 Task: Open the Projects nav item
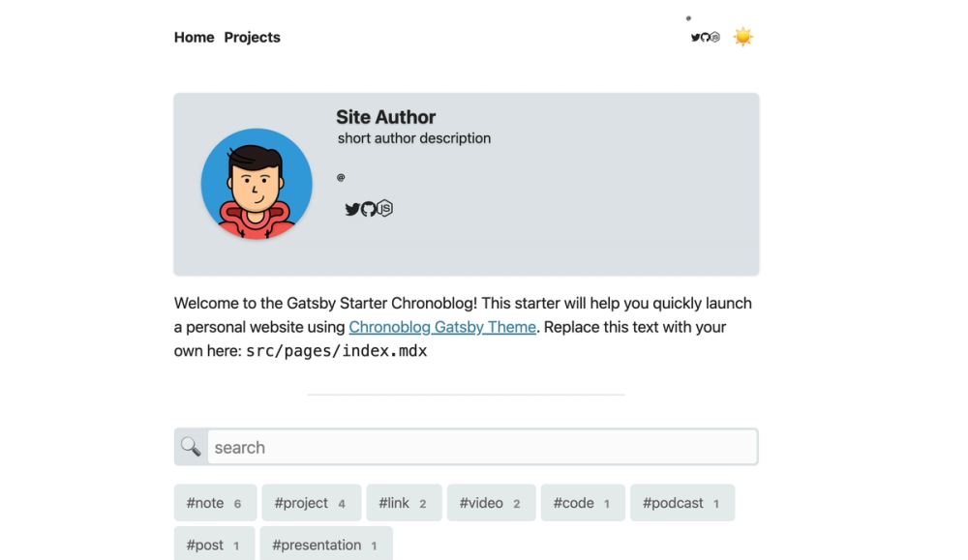pos(252,38)
